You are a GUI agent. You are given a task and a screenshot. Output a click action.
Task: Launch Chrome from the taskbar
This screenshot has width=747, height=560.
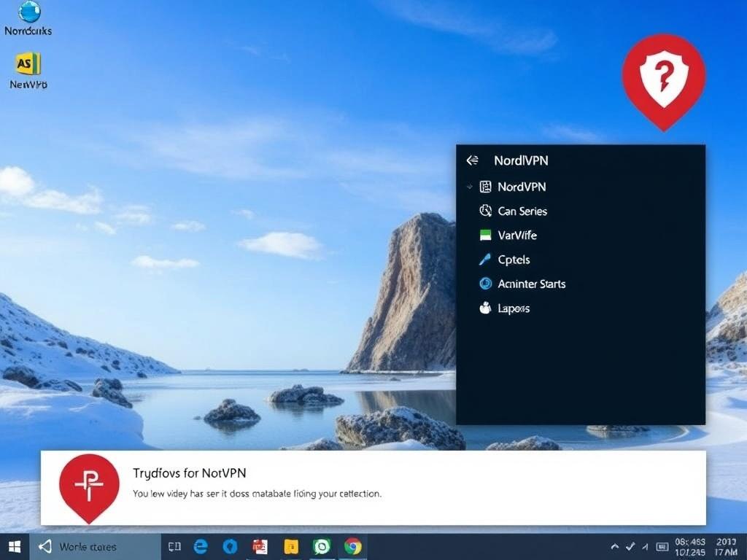coord(352,547)
